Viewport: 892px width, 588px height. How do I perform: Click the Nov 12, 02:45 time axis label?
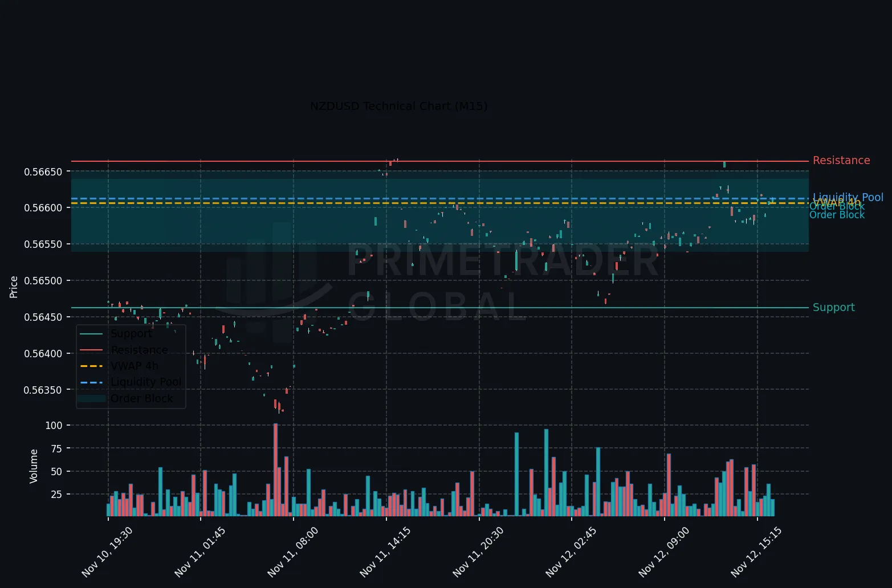click(x=572, y=552)
